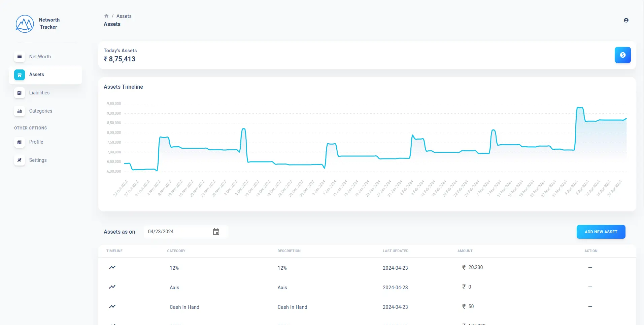Viewport: 644px width, 325px height.
Task: Show timeline for the 12% asset row
Action: tap(112, 267)
